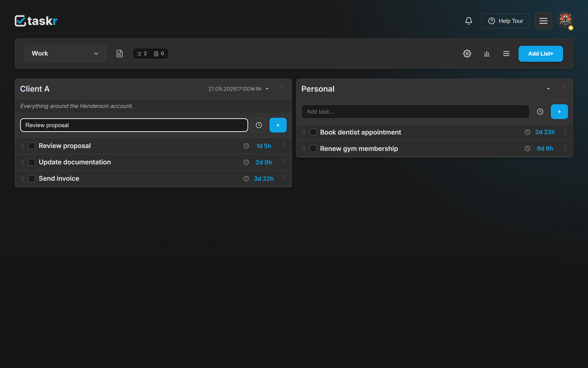This screenshot has width=588, height=368.
Task: Open Personal list options menu
Action: click(563, 88)
